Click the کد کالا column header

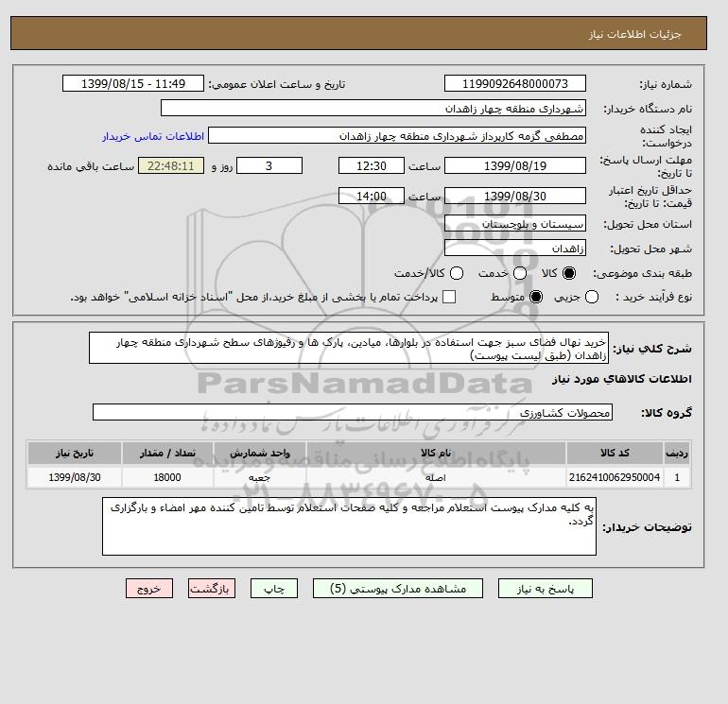(615, 453)
